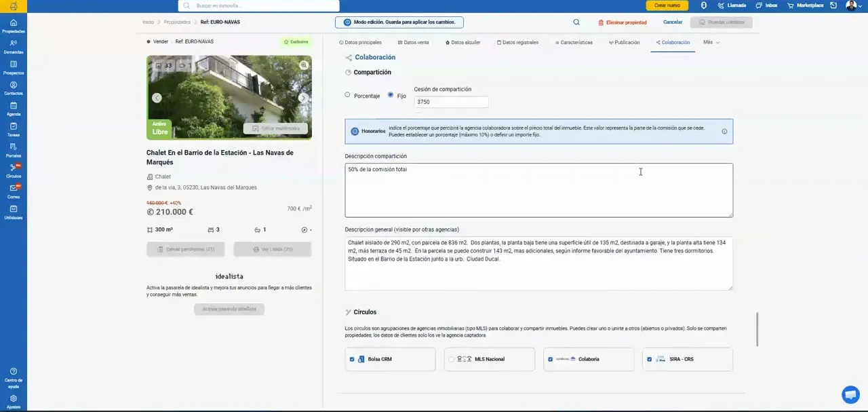Click the address de la via, 3
This screenshot has height=412, width=868.
click(205, 187)
